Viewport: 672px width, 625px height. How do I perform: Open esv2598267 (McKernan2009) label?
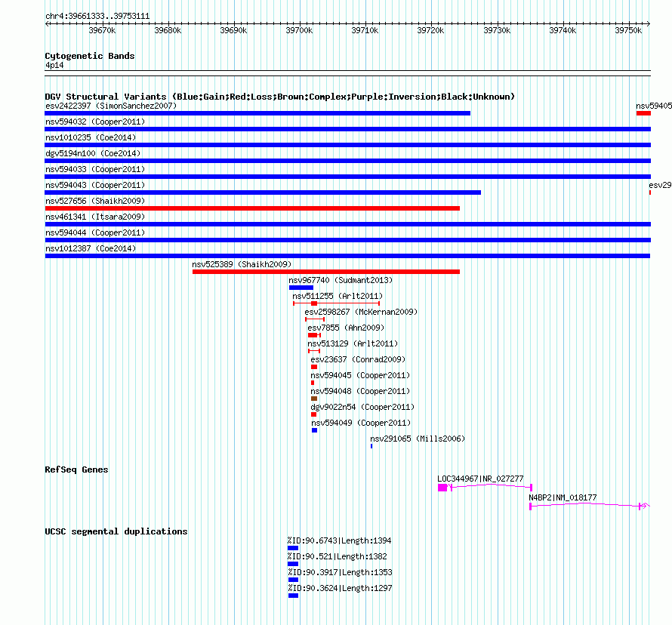(x=361, y=312)
